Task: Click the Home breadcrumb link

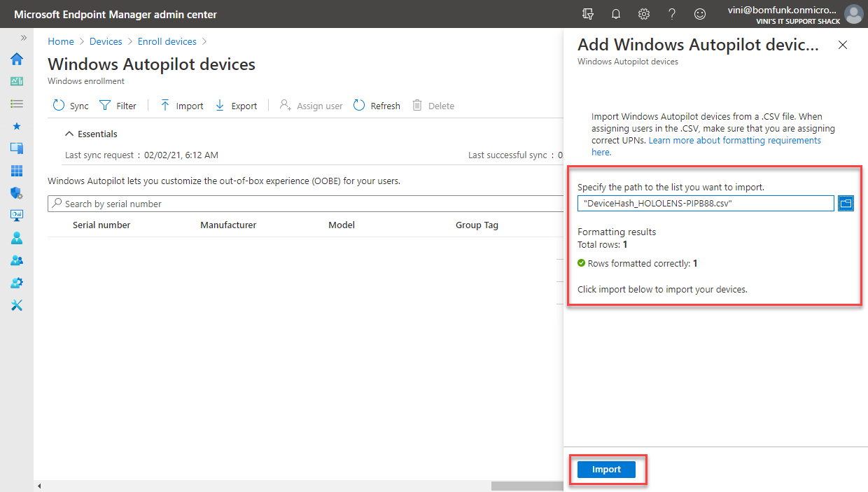Action: [x=61, y=41]
